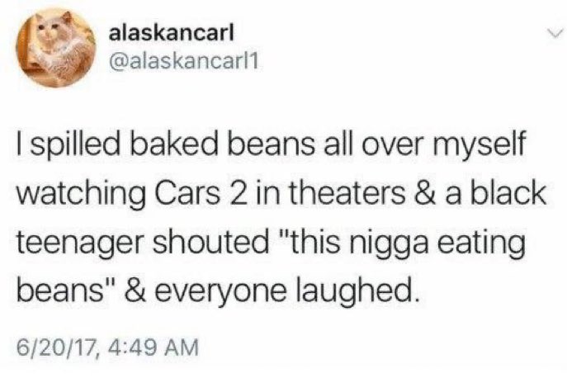The height and width of the screenshot is (392, 567).
Task: Select the word "beans" starting the last line
Action: point(56,290)
